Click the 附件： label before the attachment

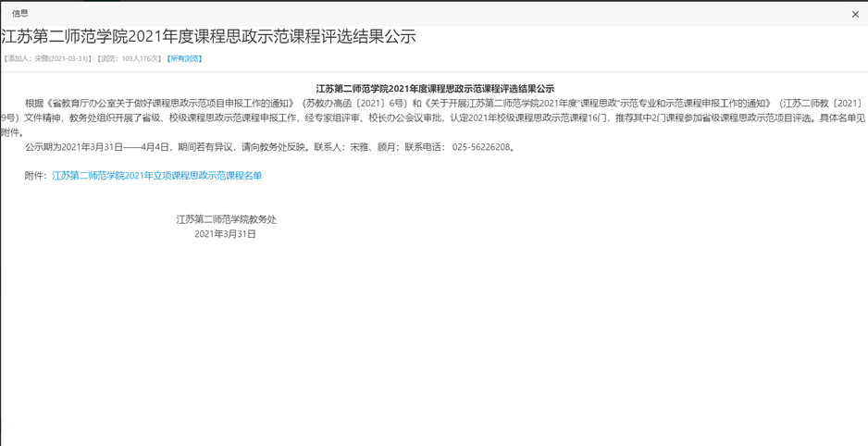38,175
